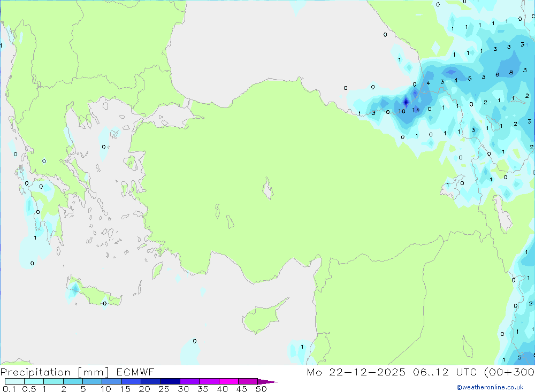
Task: Click the 1–2 mm legend color swatch
Action: click(x=53, y=381)
